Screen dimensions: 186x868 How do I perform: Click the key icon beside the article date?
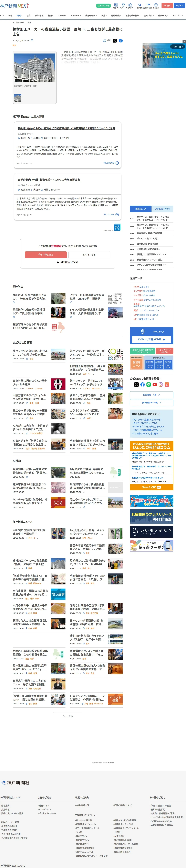click(32, 40)
